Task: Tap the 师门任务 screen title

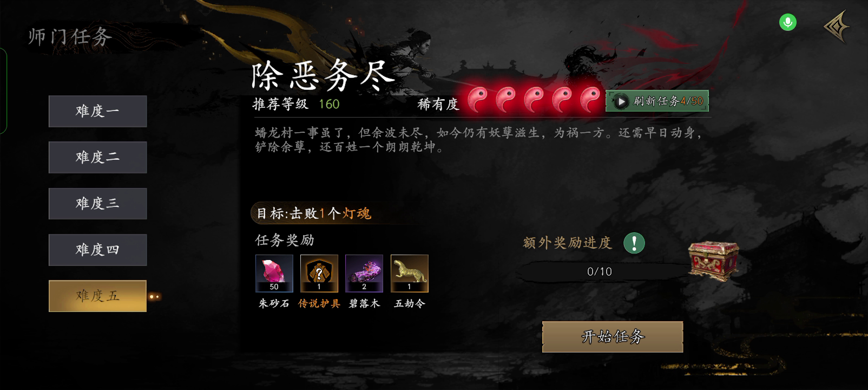Action: [70, 37]
